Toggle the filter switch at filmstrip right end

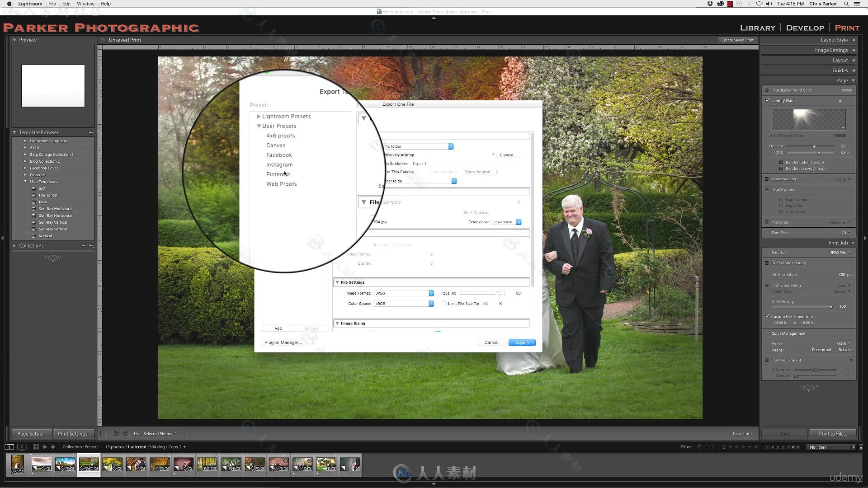pyautogui.click(x=861, y=447)
